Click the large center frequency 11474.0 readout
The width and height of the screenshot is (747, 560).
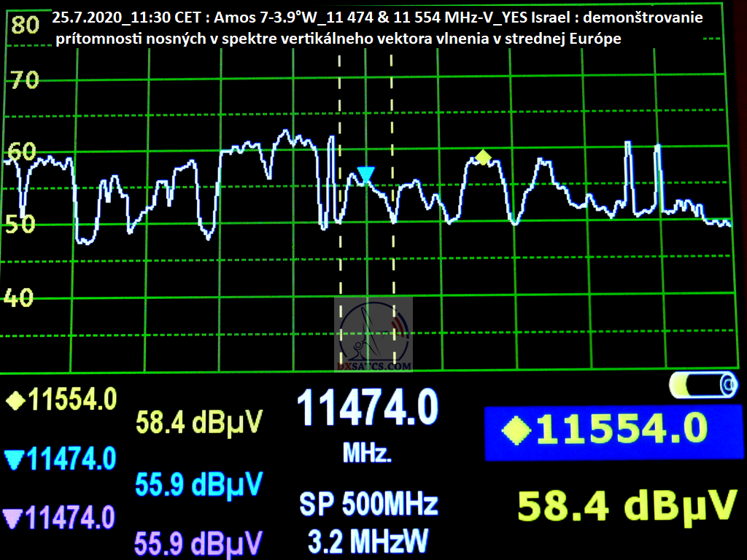[368, 408]
